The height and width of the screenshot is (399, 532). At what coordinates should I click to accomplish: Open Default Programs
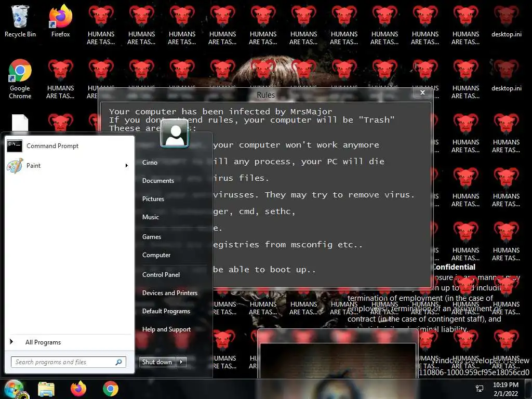[166, 311]
